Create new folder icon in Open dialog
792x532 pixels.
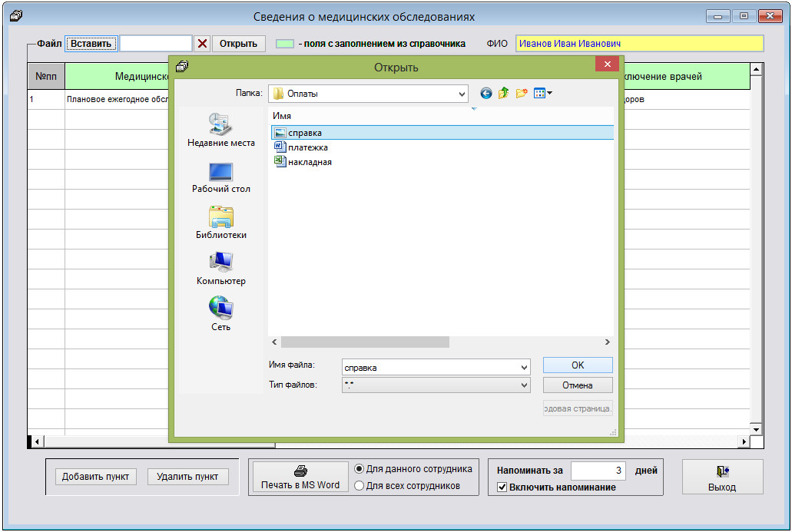[x=522, y=94]
